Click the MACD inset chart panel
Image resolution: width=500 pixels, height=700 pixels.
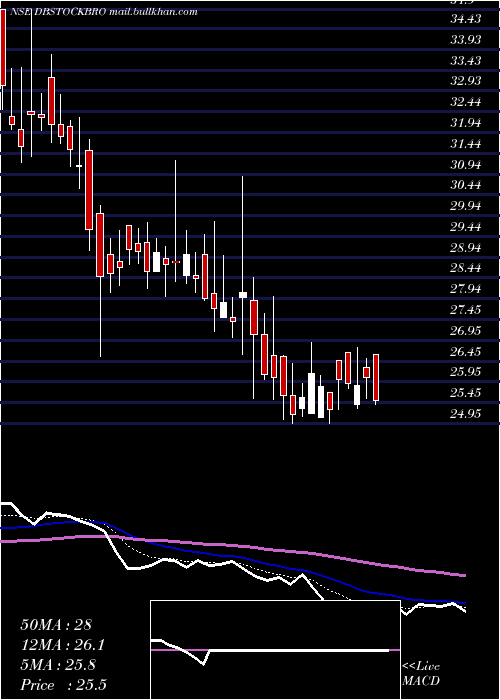[275, 650]
